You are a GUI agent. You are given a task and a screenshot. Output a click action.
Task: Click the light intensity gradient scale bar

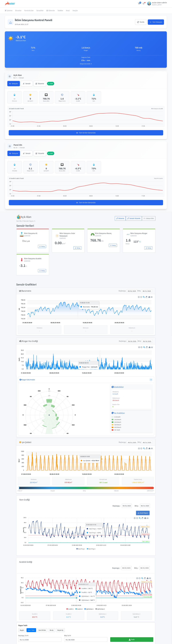pos(86,487)
